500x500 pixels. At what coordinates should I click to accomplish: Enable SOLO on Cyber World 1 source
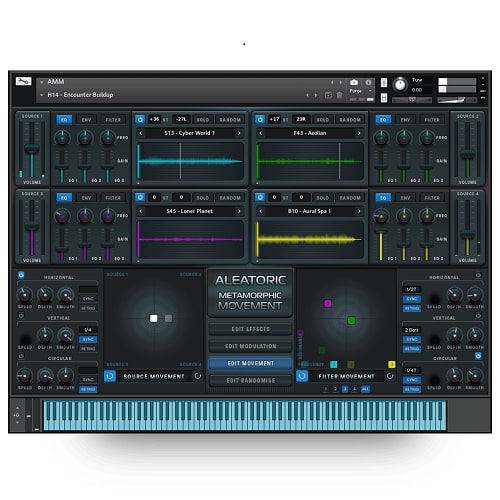coord(202,120)
